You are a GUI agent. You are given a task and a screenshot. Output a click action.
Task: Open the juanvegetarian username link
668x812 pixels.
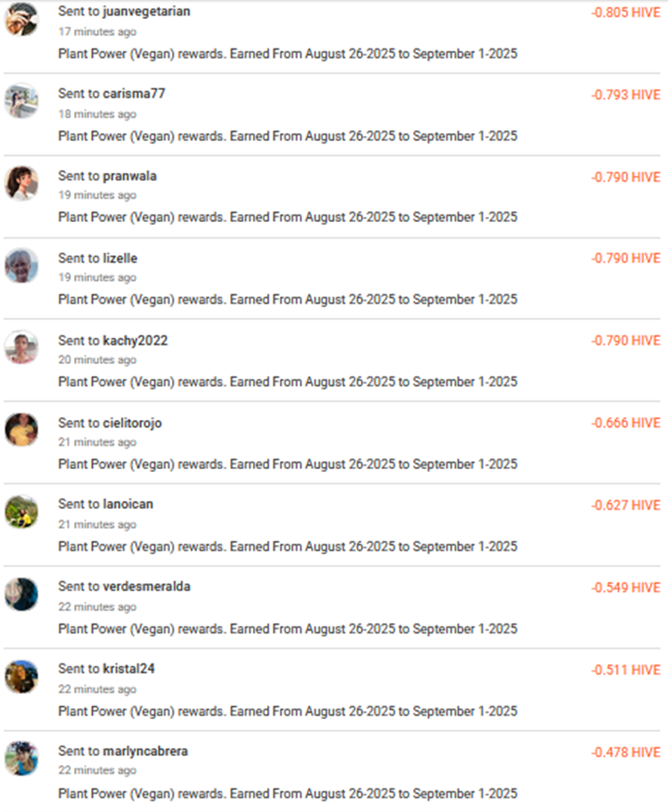[146, 11]
